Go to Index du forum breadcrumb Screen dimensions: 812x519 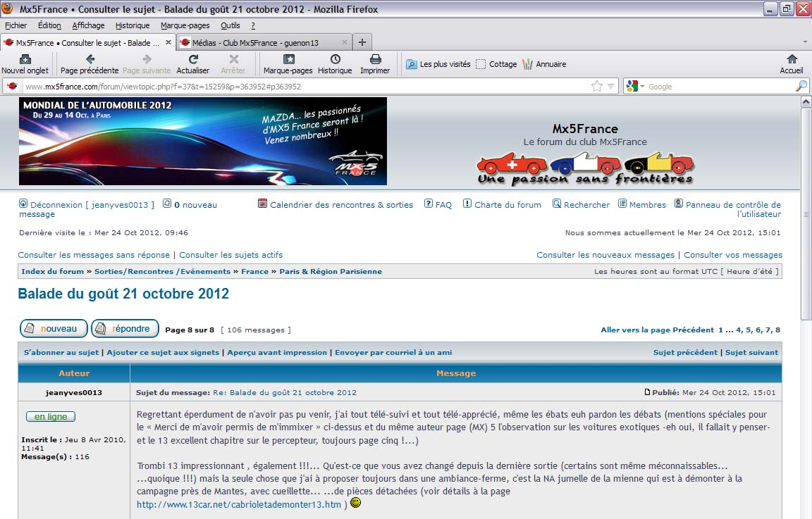tap(52, 272)
